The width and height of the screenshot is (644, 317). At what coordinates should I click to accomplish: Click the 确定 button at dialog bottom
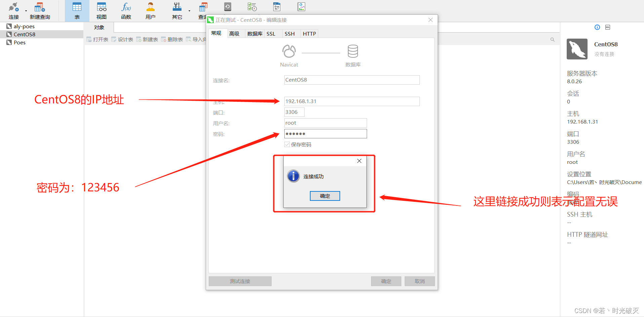[386, 281]
